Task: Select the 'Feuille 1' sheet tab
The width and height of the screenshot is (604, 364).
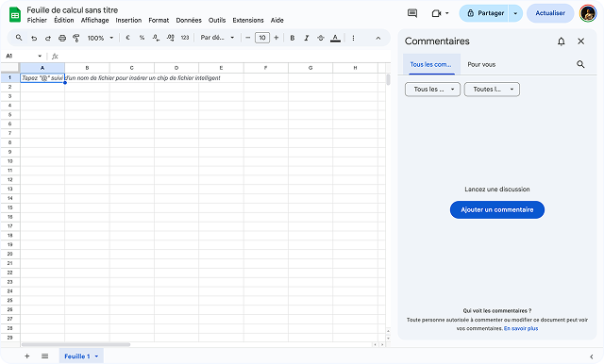Action: 77,356
